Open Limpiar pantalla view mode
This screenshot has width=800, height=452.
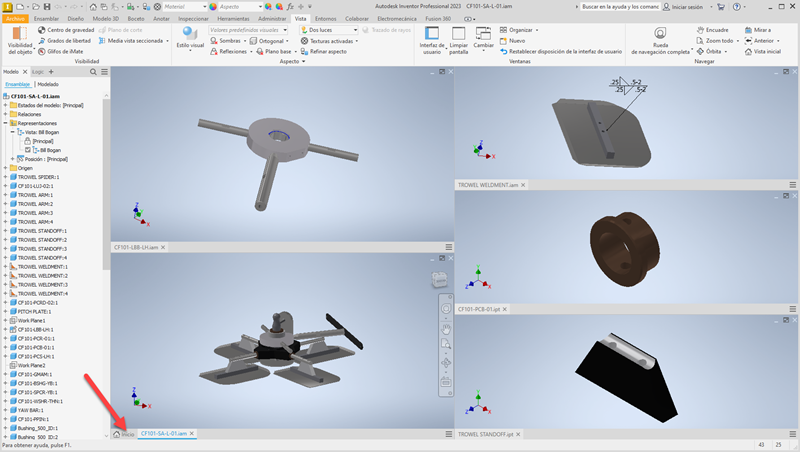(x=458, y=40)
